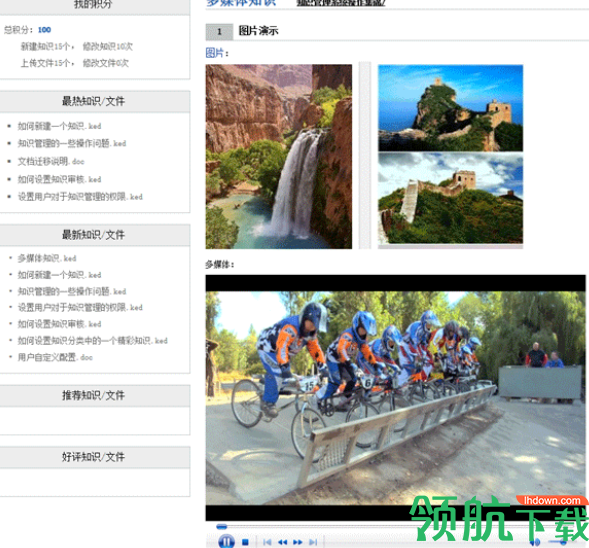Screen dimensions: 589x548
Task: Open the upper Great Wall coastal photo
Action: tap(450, 108)
